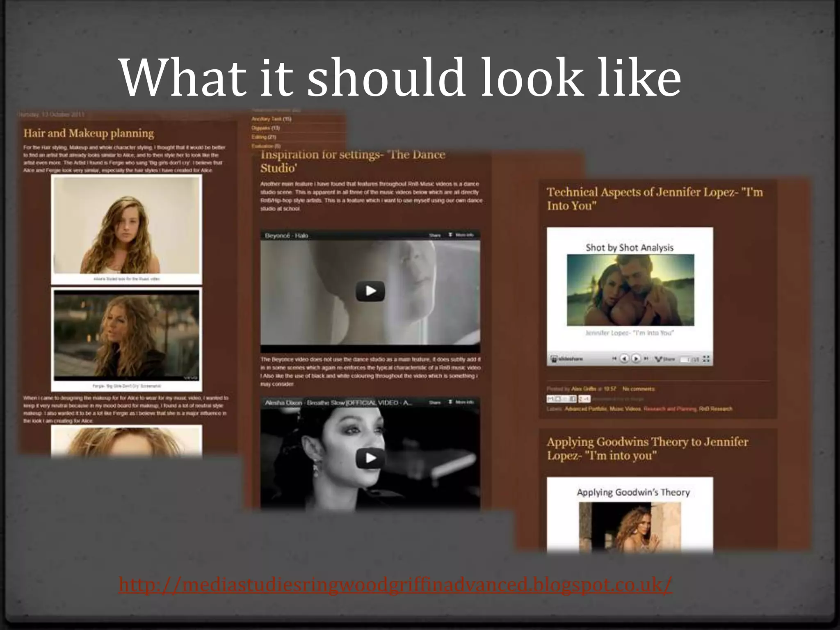The height and width of the screenshot is (630, 840).
Task: Click Share on the Beyoncé Halo video
Action: tap(435, 235)
